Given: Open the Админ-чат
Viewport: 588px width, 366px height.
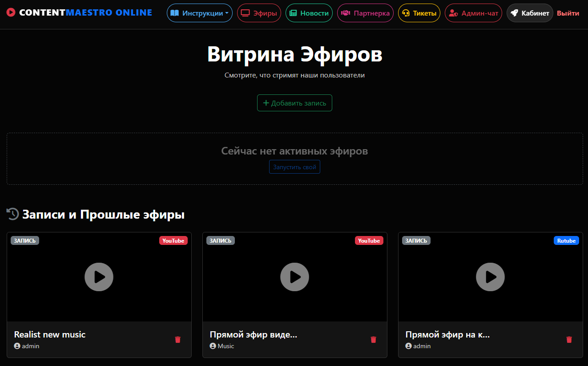Looking at the screenshot, I should pos(473,13).
